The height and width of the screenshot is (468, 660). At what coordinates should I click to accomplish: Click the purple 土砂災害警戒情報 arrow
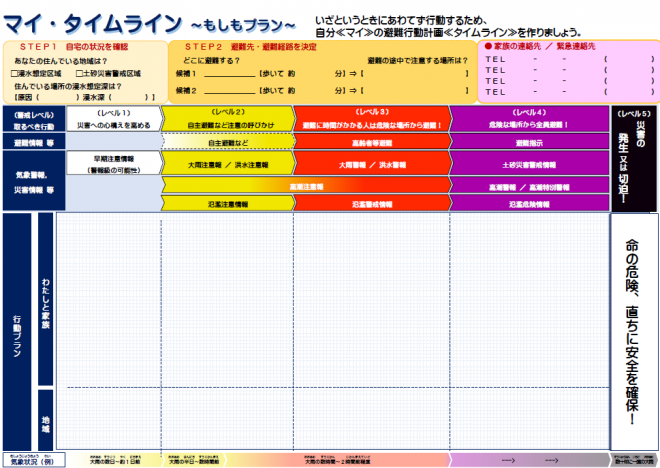528,163
